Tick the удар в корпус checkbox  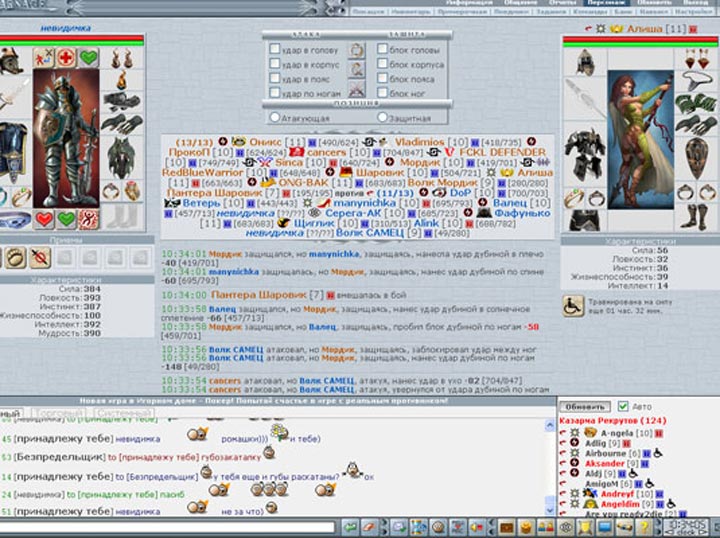point(275,63)
